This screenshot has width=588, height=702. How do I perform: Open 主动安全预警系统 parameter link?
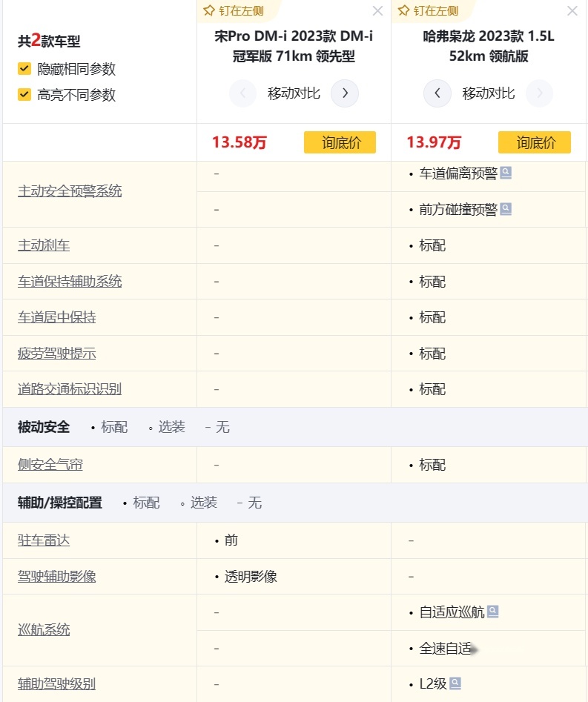point(70,191)
